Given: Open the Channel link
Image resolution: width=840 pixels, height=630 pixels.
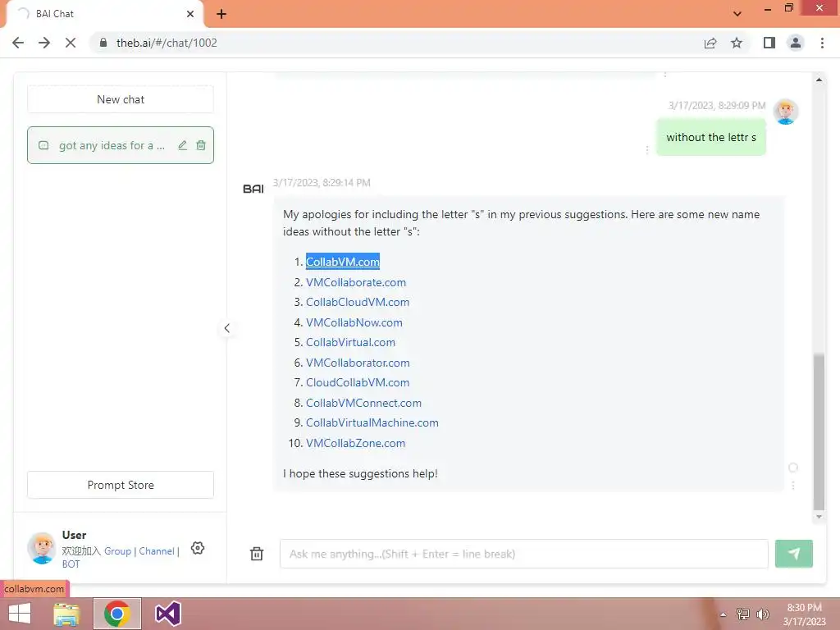Looking at the screenshot, I should click(157, 550).
